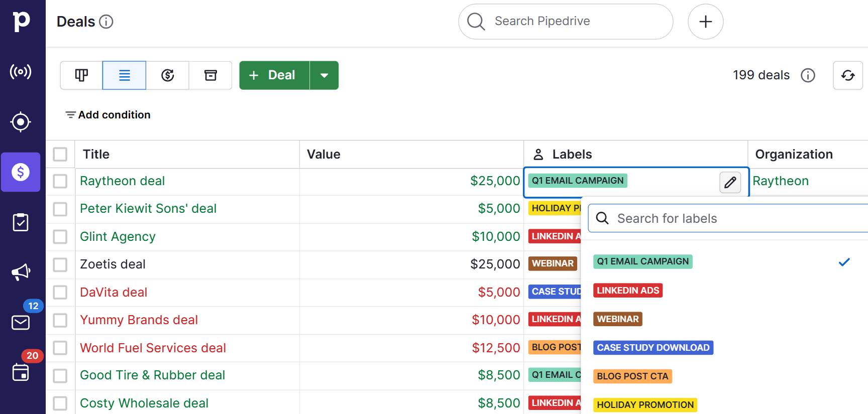868x414 pixels.
Task: Click Add condition filter button
Action: point(108,115)
